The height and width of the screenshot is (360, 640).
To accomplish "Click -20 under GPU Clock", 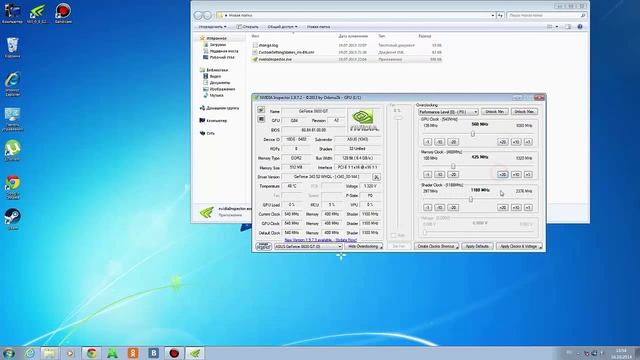I will 453,142.
